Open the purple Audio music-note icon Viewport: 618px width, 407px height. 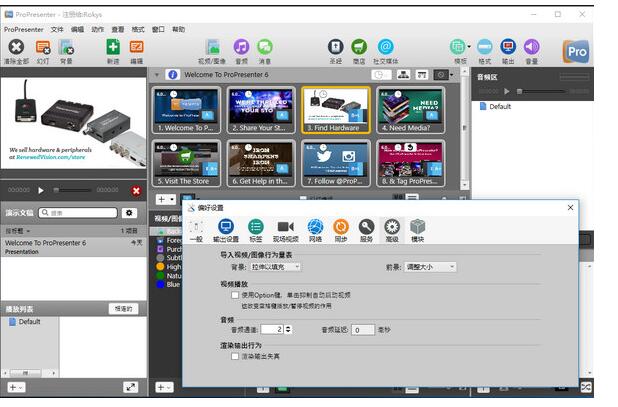[x=241, y=47]
